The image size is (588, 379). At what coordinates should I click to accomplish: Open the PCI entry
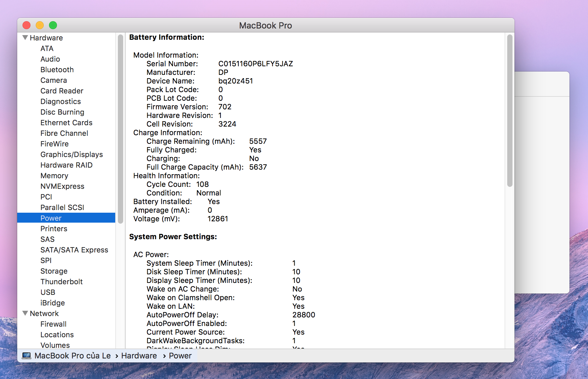point(46,197)
